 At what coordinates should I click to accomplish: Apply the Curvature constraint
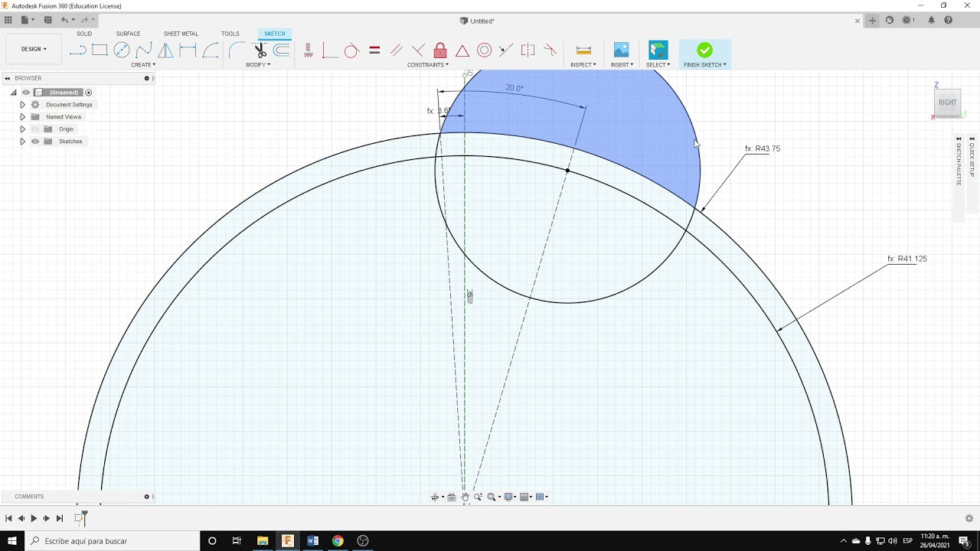coord(550,51)
